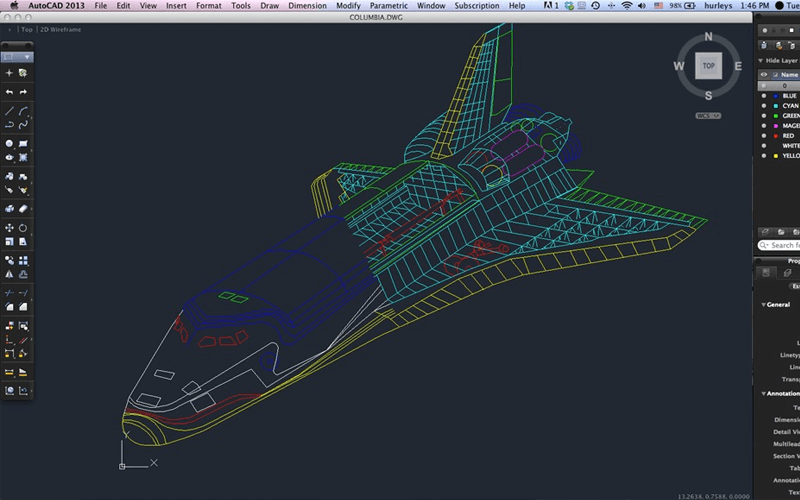Open the WCS coordinate system dropdown
The image size is (800, 500).
click(x=708, y=116)
